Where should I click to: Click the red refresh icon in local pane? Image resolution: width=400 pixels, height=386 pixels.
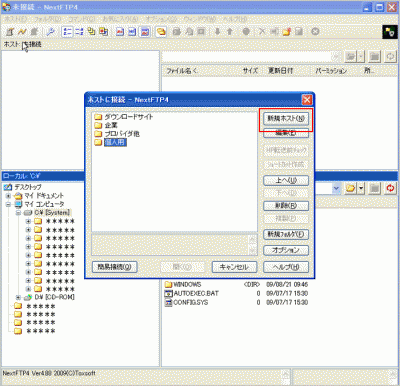(x=390, y=188)
